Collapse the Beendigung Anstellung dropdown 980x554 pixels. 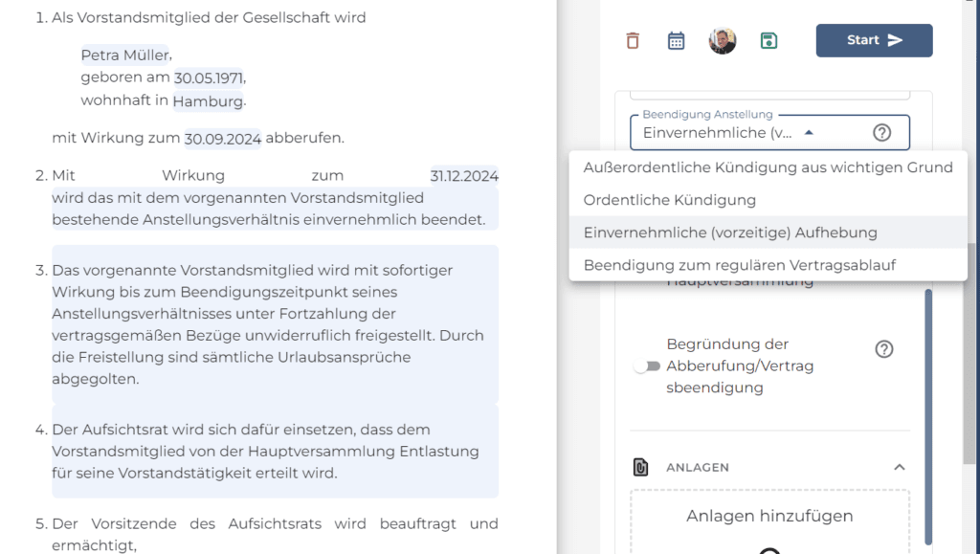pyautogui.click(x=809, y=132)
